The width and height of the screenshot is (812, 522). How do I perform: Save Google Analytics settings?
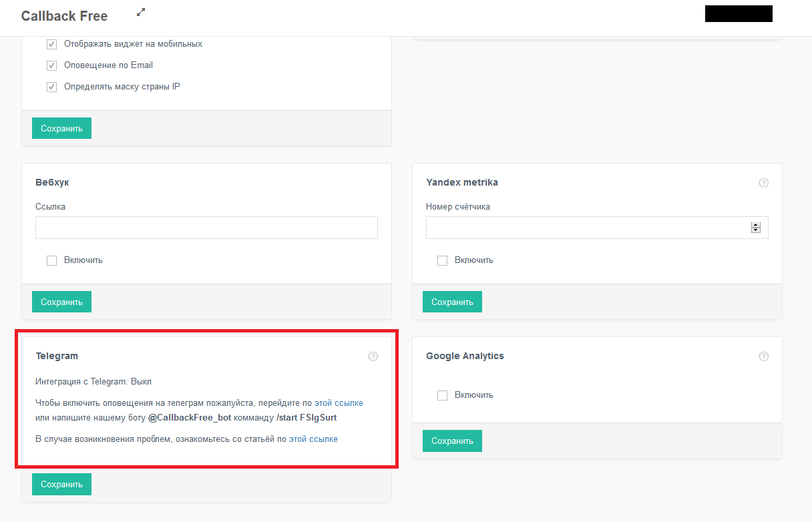(x=452, y=441)
